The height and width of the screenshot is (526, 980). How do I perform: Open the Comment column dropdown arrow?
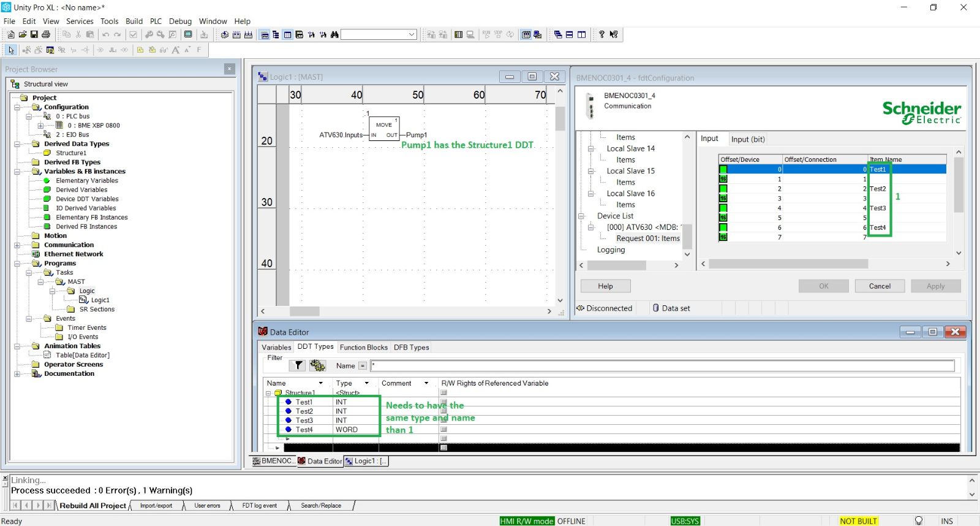(426, 383)
